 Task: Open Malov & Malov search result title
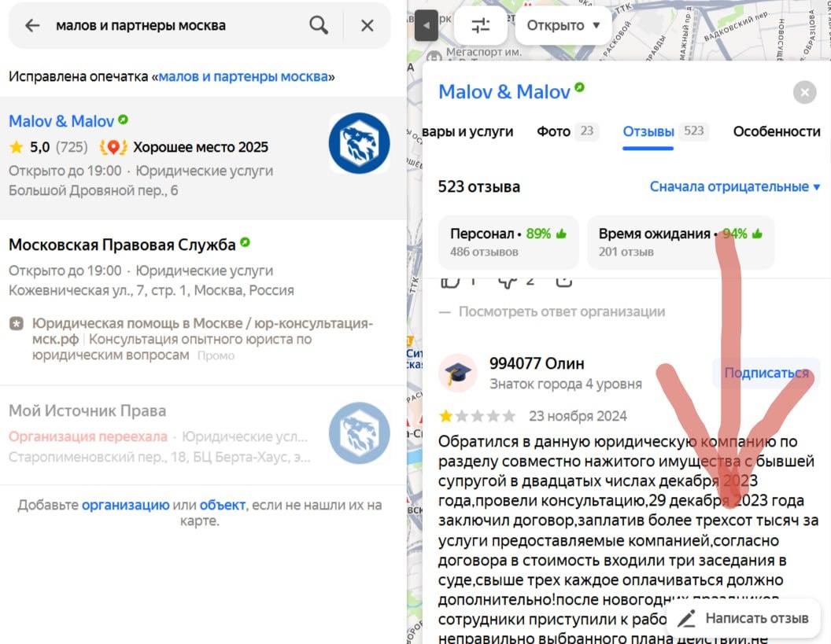pyautogui.click(x=61, y=121)
